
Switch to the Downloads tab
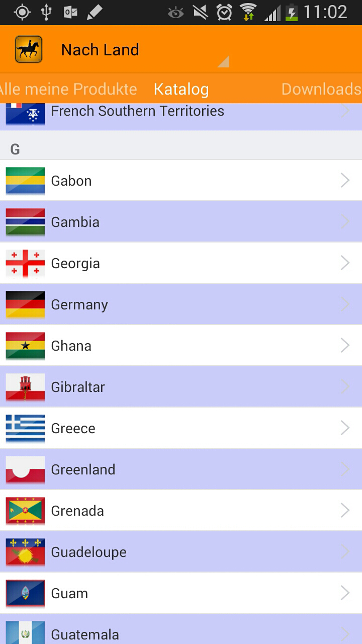[x=321, y=89]
